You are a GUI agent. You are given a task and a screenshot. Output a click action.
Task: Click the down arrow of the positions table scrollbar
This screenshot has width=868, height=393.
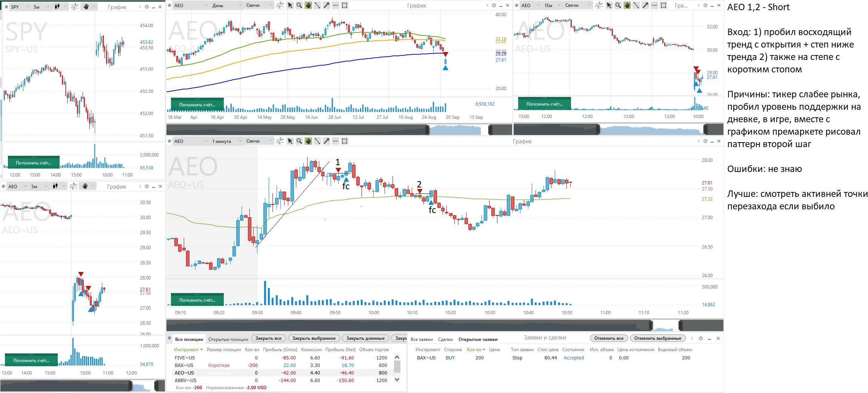[x=397, y=380]
